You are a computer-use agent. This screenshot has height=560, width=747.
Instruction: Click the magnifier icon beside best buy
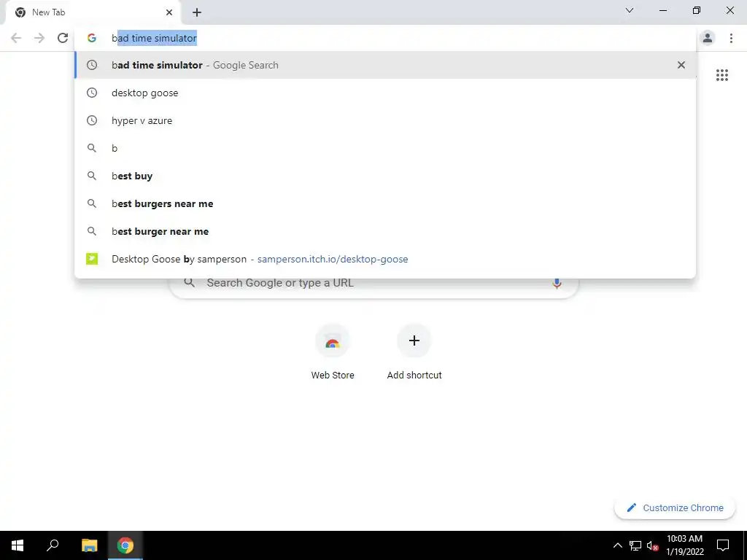point(91,176)
